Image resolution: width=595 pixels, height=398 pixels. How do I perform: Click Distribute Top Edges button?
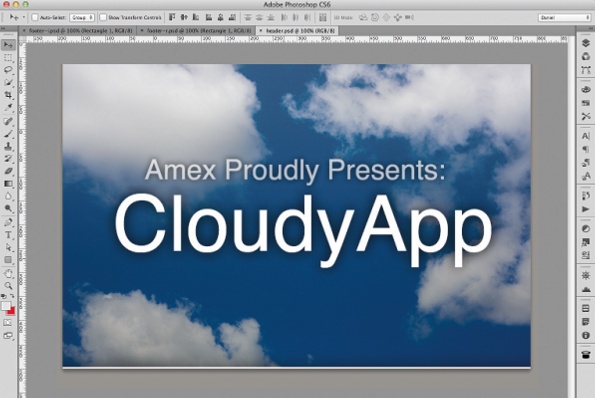coord(248,17)
